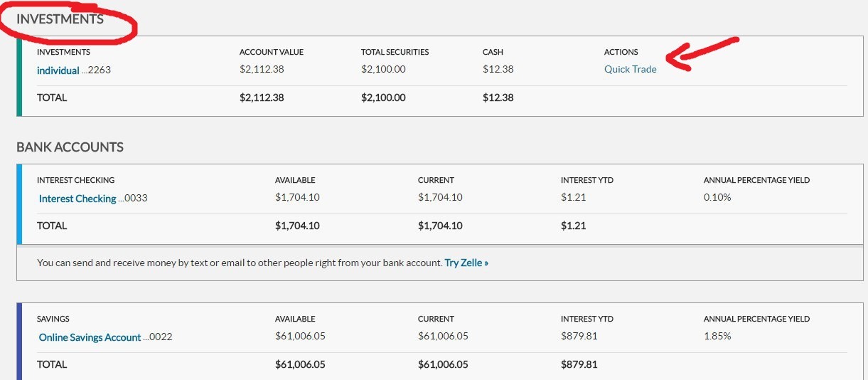Open the Online Savings Account ...0022
Image resolution: width=868 pixels, height=380 pixels.
[x=90, y=337]
